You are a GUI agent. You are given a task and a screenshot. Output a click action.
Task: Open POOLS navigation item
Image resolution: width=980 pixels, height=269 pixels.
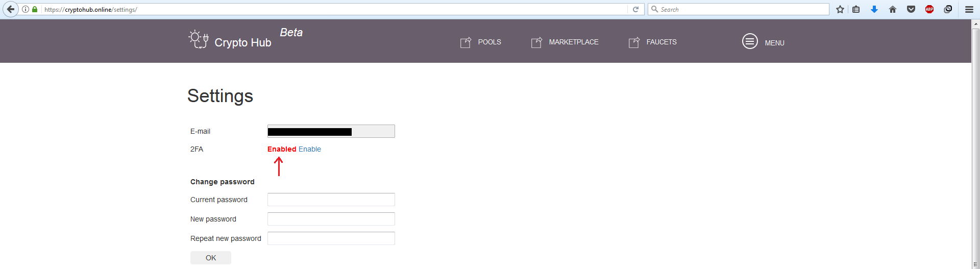tap(489, 42)
